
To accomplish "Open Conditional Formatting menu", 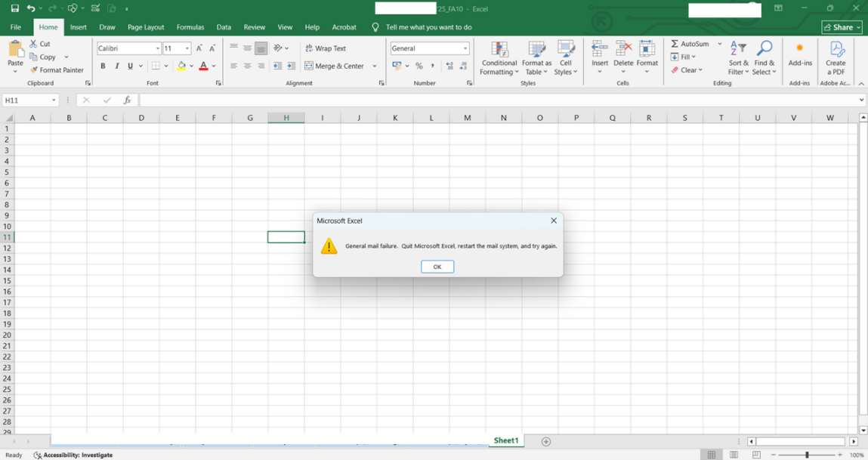I will point(499,57).
